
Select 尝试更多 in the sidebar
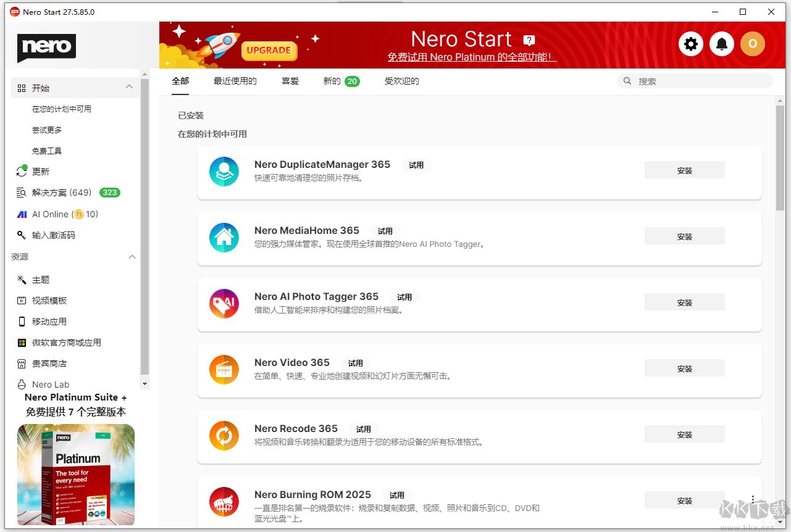tap(47, 130)
